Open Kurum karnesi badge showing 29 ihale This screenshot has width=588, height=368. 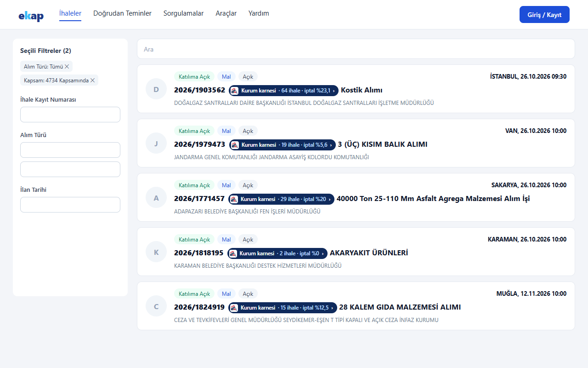point(281,199)
